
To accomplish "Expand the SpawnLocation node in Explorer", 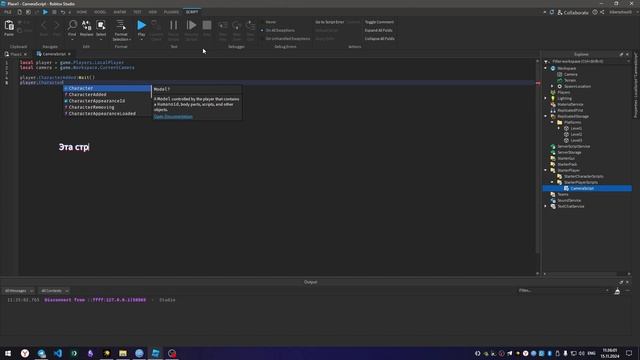I will [552, 87].
